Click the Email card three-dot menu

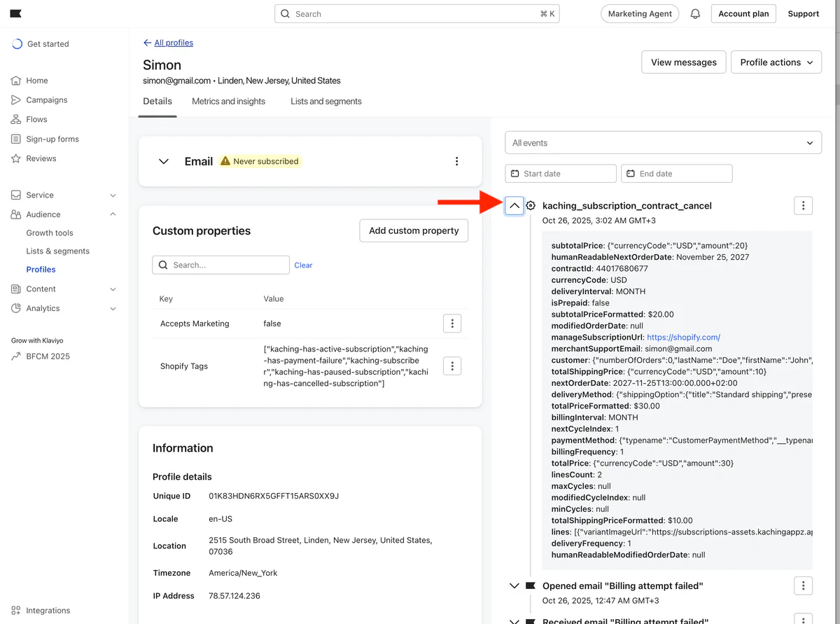coord(456,161)
